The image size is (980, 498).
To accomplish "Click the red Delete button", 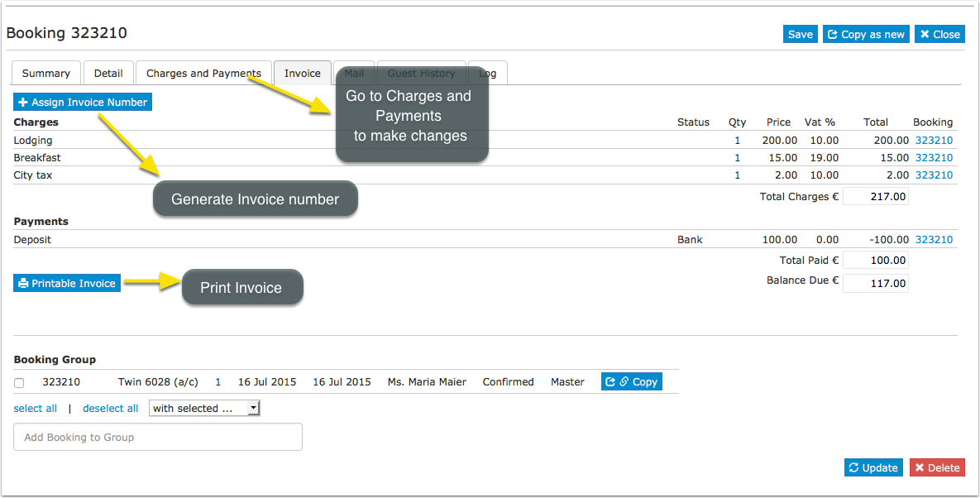I will (938, 467).
